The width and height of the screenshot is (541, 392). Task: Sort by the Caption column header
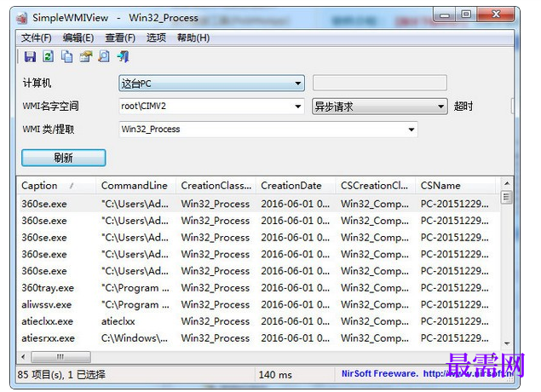pyautogui.click(x=56, y=185)
